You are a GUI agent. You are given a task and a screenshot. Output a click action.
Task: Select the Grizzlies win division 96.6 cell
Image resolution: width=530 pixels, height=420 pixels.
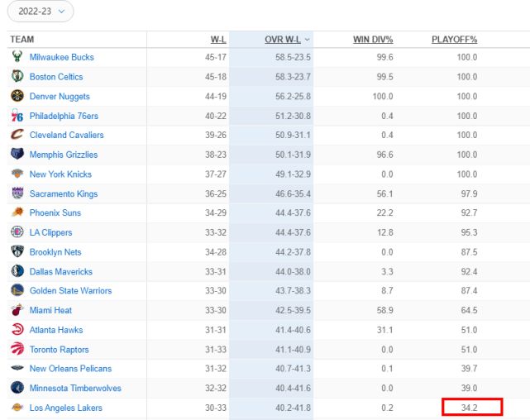(384, 155)
